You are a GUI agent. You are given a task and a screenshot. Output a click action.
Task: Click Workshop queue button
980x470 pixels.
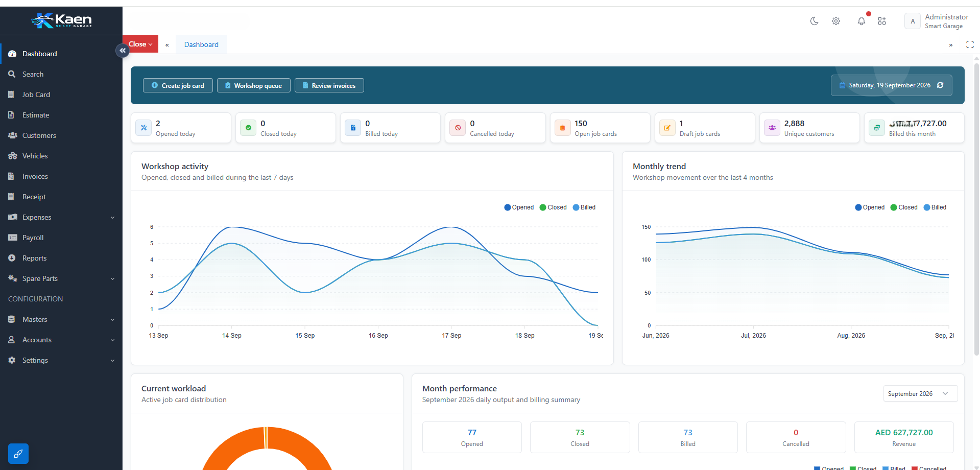point(254,85)
